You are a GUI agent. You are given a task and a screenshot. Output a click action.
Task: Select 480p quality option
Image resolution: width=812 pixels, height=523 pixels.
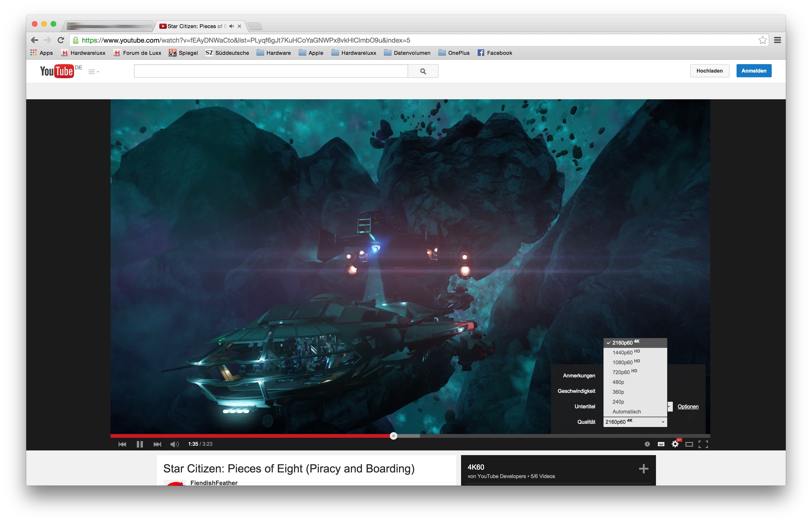(x=635, y=382)
